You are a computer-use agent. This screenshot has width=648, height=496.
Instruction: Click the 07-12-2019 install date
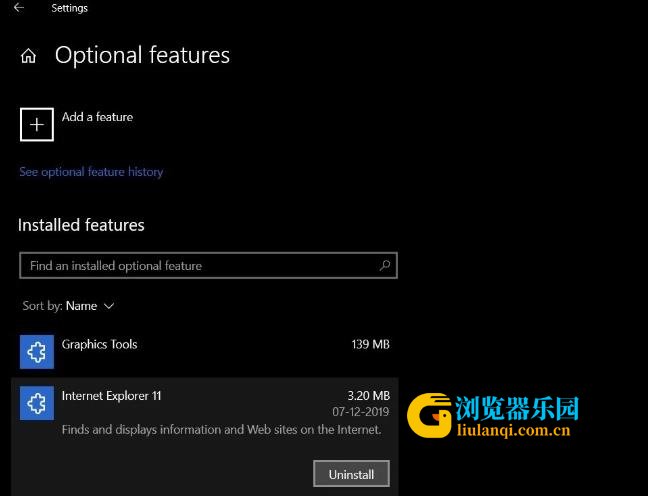coord(361,412)
